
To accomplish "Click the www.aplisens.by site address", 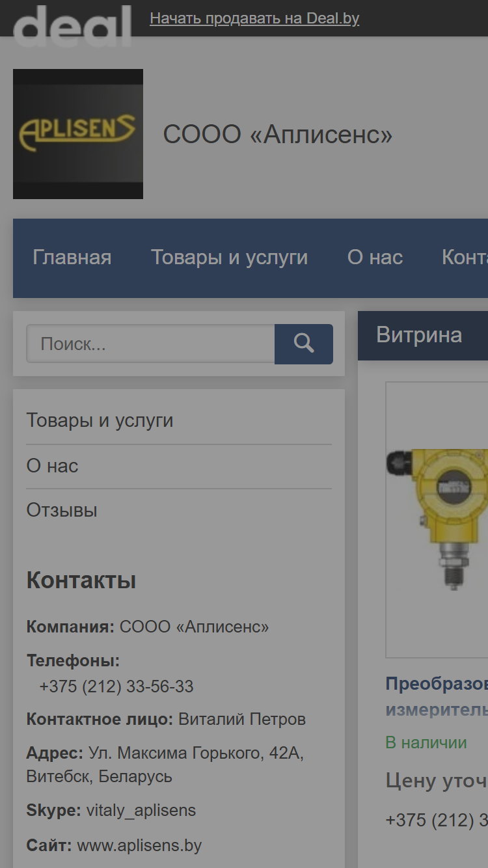I will (139, 845).
